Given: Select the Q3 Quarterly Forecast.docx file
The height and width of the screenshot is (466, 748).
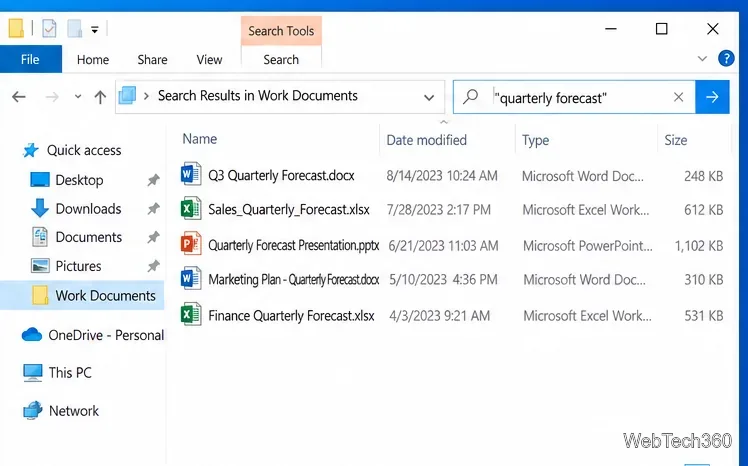Looking at the screenshot, I should click(281, 176).
